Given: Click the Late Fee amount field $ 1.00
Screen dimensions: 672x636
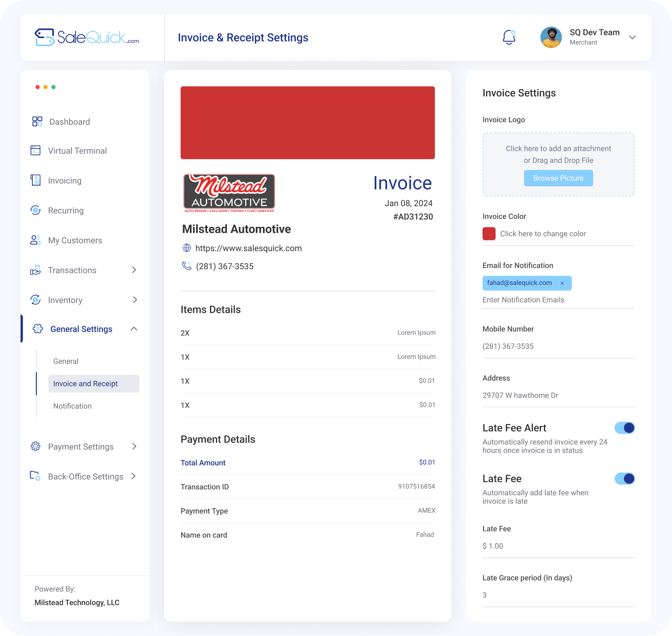Looking at the screenshot, I should (558, 546).
